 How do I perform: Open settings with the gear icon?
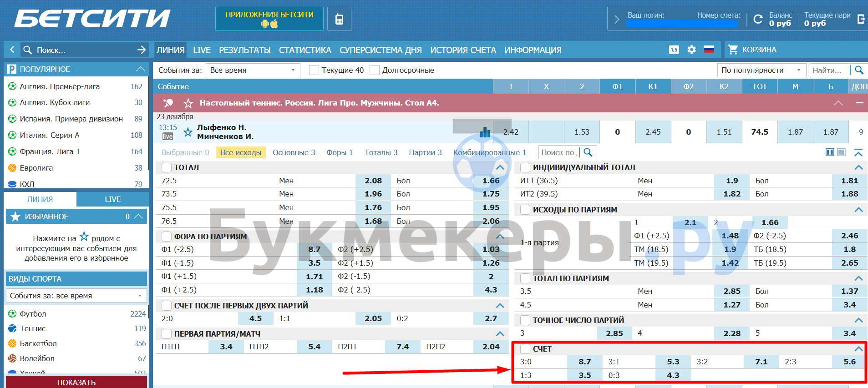click(x=691, y=50)
